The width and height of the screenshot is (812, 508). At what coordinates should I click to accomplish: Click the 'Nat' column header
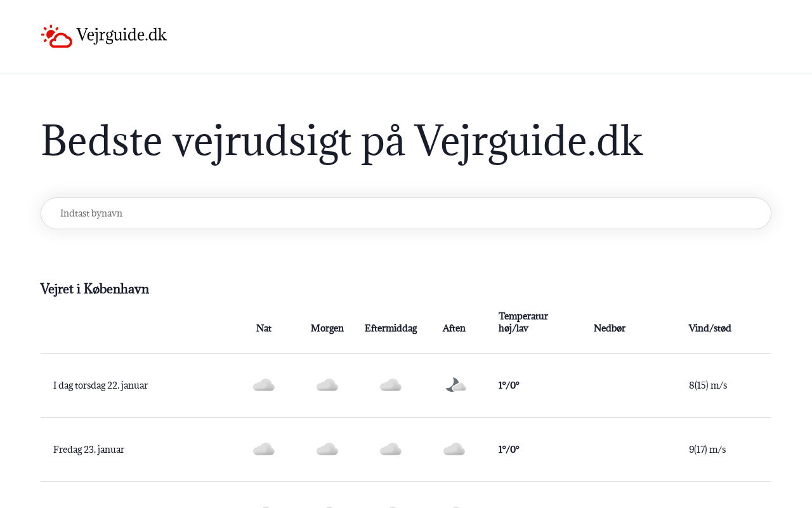264,328
